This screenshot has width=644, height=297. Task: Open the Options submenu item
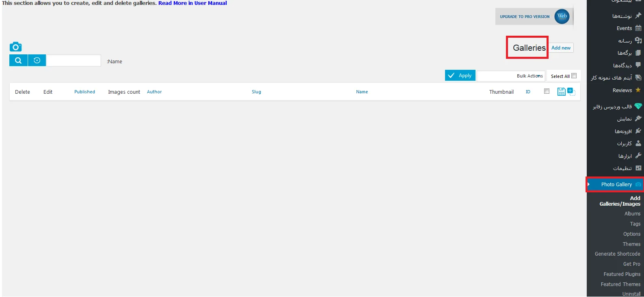click(632, 234)
